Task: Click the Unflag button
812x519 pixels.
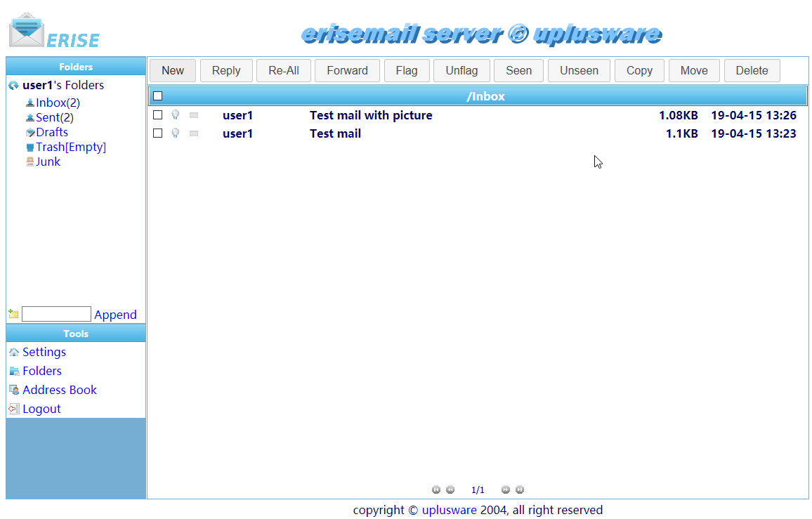Action: pos(462,70)
